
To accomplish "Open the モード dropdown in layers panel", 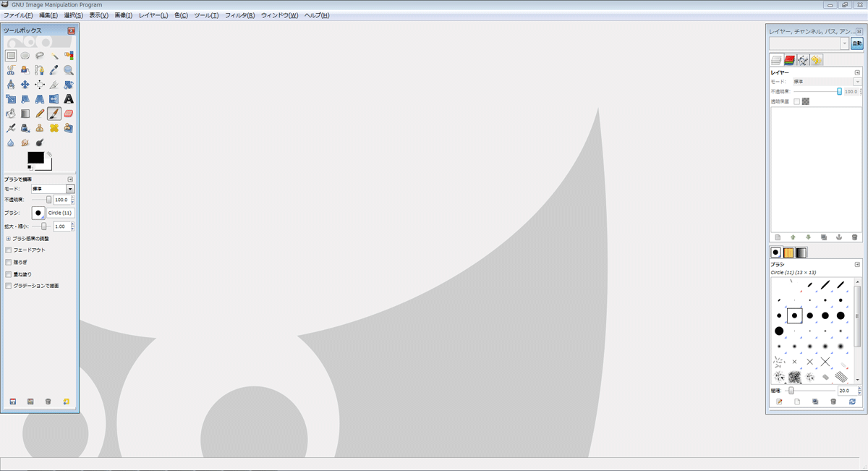I will [x=827, y=82].
